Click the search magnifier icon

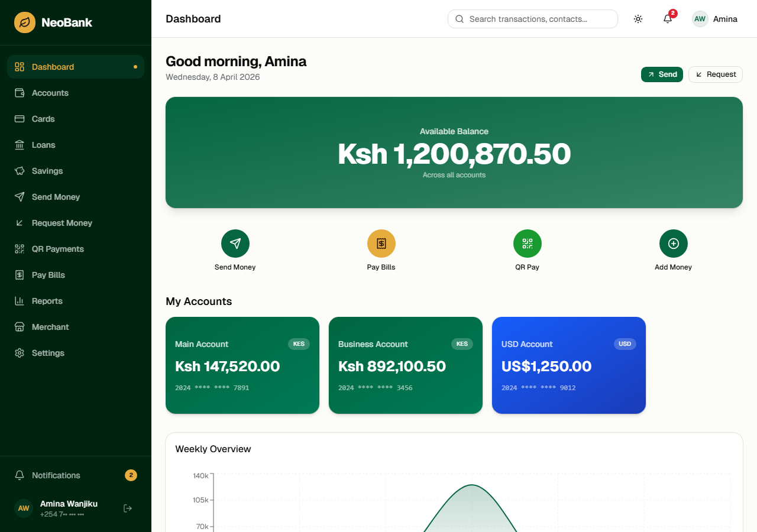460,19
